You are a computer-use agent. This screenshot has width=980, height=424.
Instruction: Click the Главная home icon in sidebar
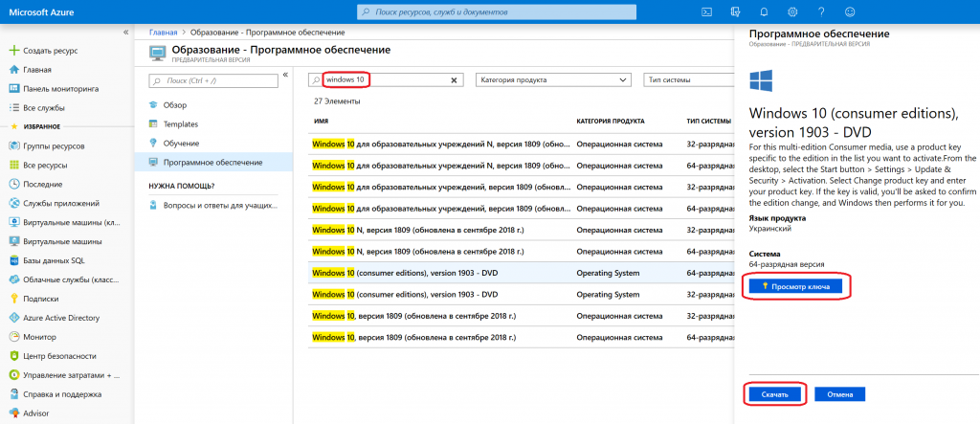[13, 70]
